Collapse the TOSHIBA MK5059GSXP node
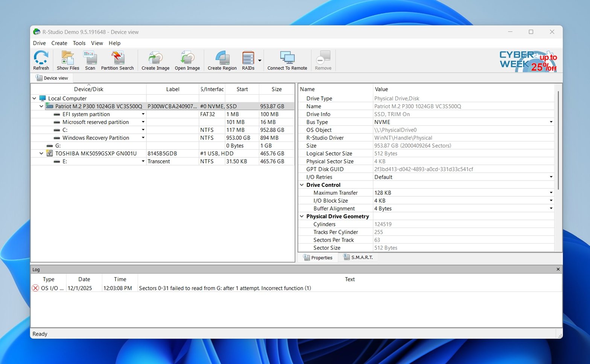 41,153
